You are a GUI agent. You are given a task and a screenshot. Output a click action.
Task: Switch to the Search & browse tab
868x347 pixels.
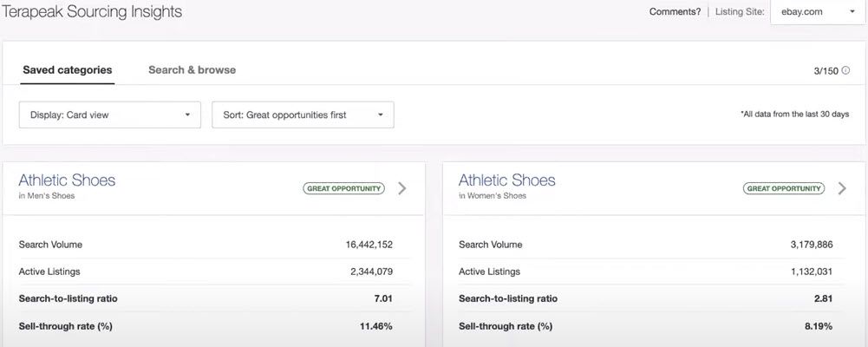coord(193,70)
